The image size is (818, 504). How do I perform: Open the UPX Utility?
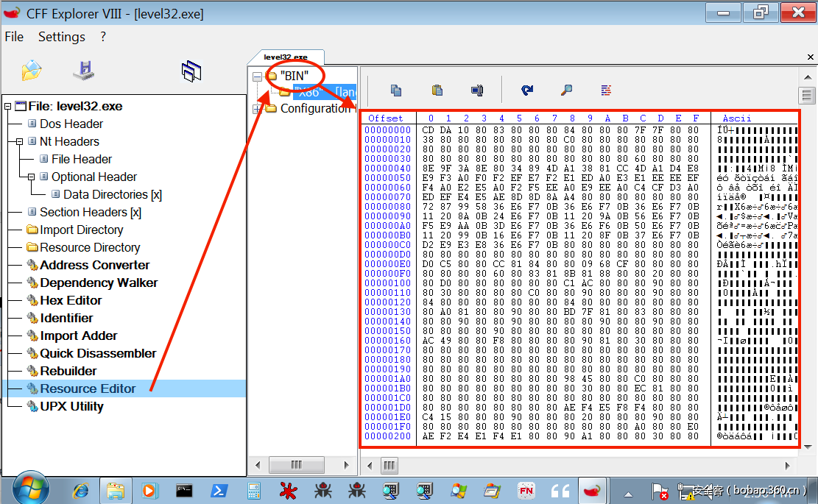click(x=72, y=406)
